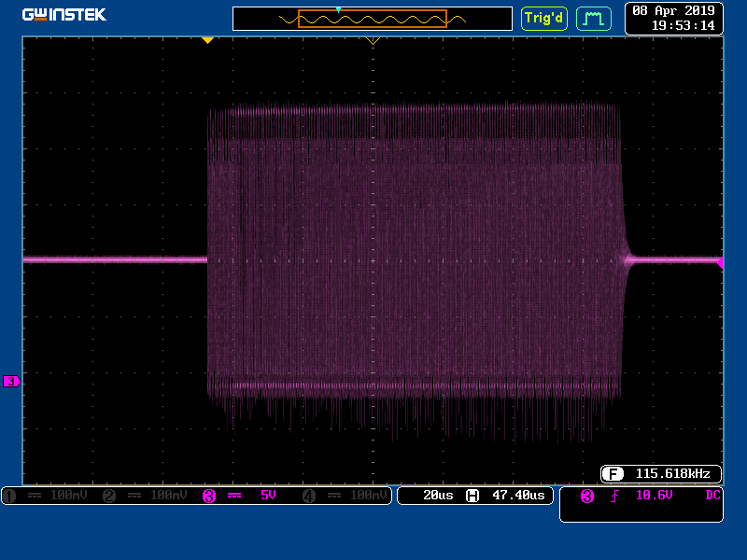Select the channel 3 ground level marker
The image size is (747, 560).
[11, 381]
